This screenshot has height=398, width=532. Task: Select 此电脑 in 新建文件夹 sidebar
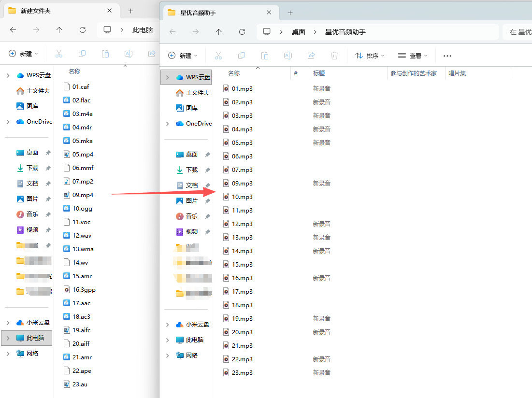pyautogui.click(x=27, y=338)
